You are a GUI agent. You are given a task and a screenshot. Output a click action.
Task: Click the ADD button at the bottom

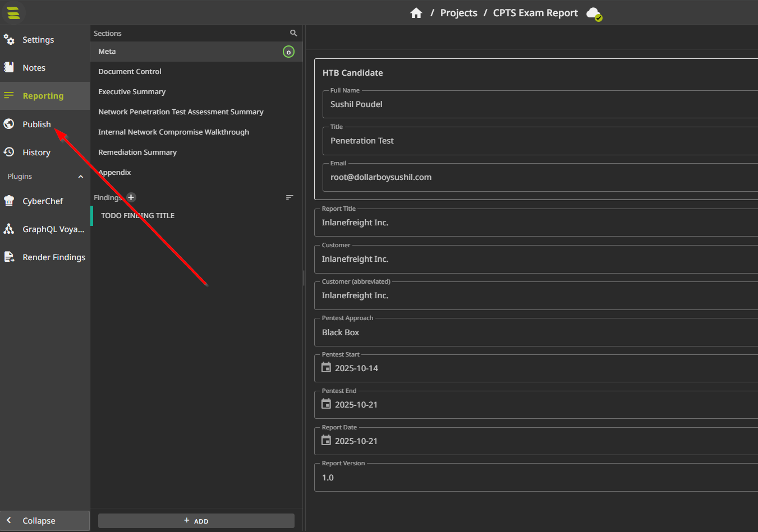pyautogui.click(x=196, y=521)
